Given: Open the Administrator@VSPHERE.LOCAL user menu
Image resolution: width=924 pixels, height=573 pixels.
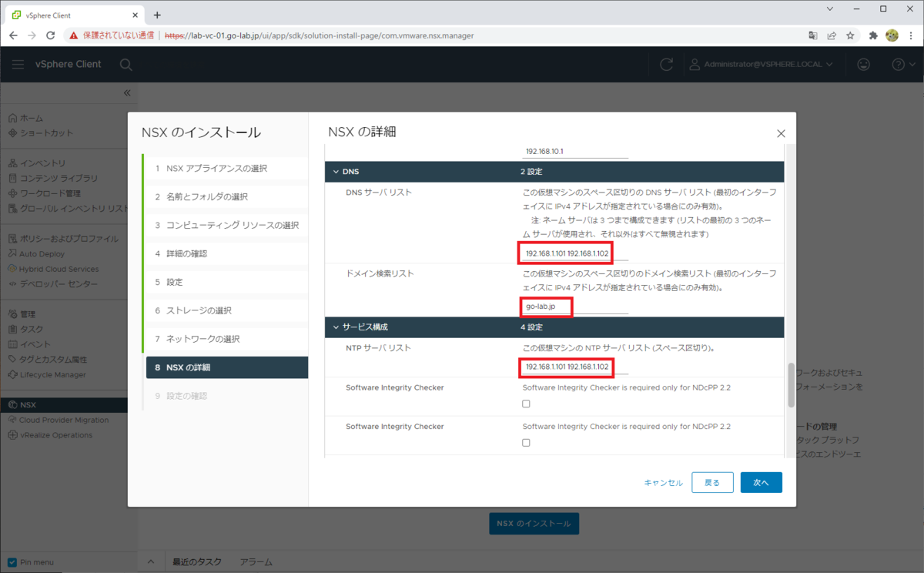Looking at the screenshot, I should click(761, 65).
